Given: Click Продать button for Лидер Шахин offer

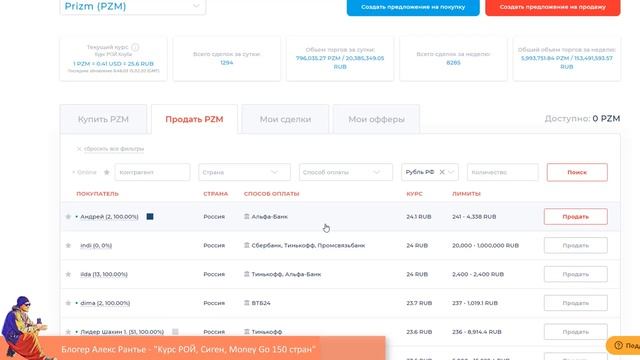Looking at the screenshot, I should coord(576,332).
